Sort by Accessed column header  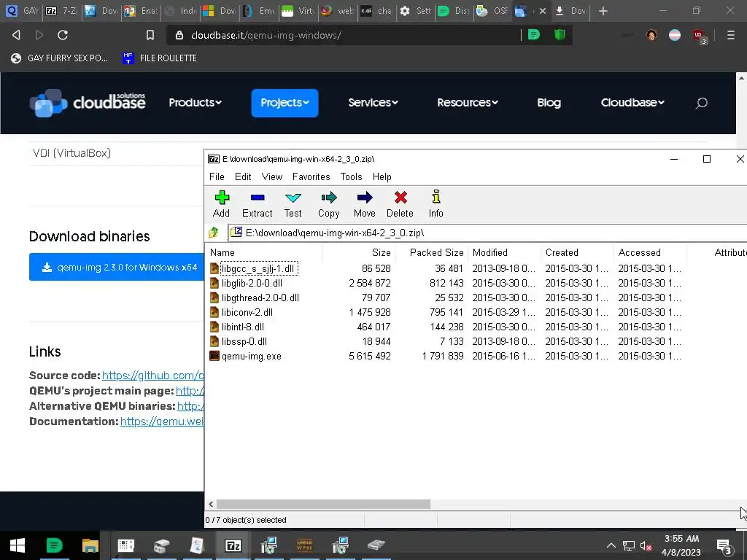(650, 253)
